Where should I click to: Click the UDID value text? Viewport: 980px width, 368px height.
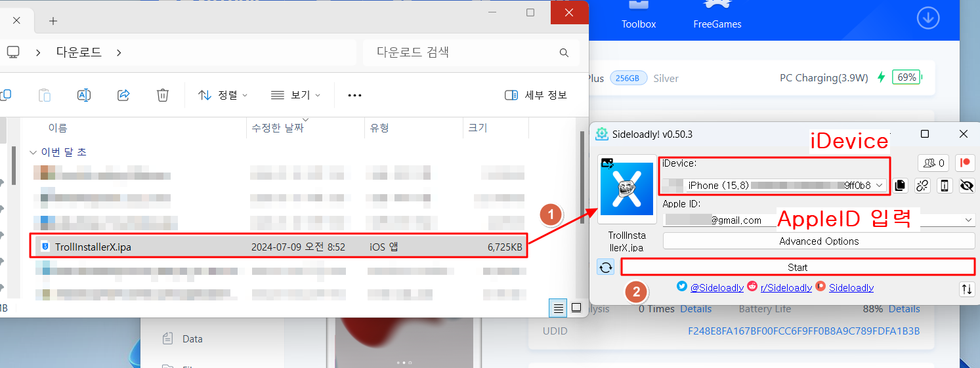(x=803, y=331)
